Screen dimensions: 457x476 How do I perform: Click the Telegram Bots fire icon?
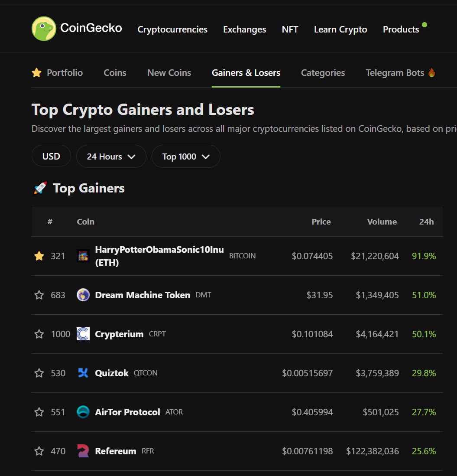pyautogui.click(x=432, y=72)
